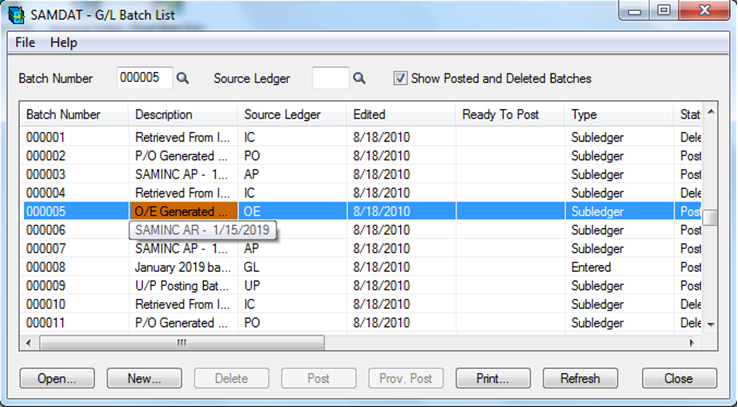Click the 'OE' source ledger cell
This screenshot has height=407, width=738.
pyautogui.click(x=292, y=211)
